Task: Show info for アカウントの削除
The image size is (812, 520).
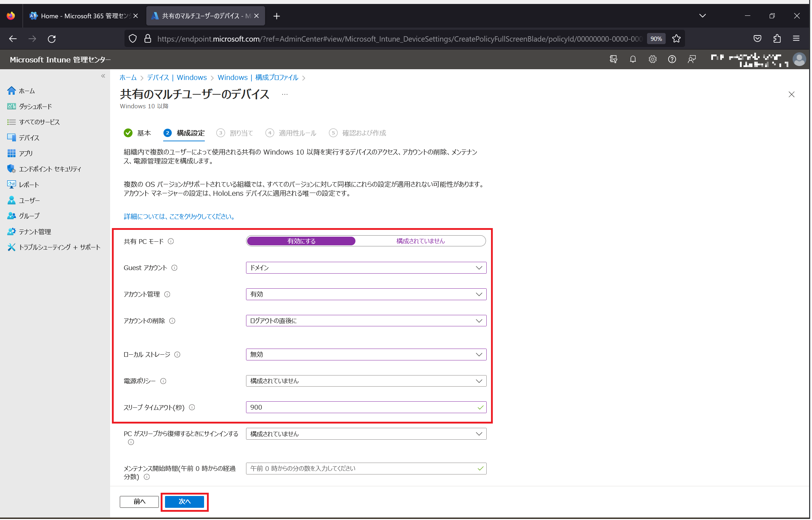Action: click(x=173, y=321)
